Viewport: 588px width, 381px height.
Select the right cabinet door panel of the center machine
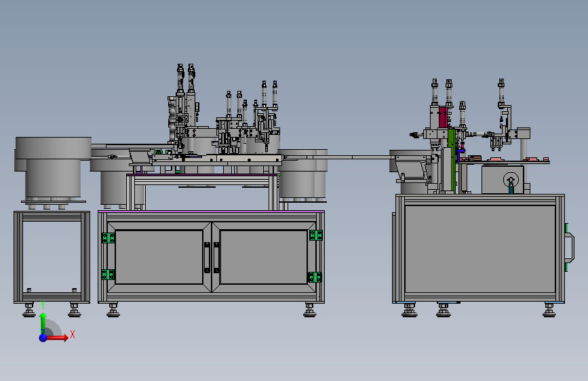click(x=264, y=257)
